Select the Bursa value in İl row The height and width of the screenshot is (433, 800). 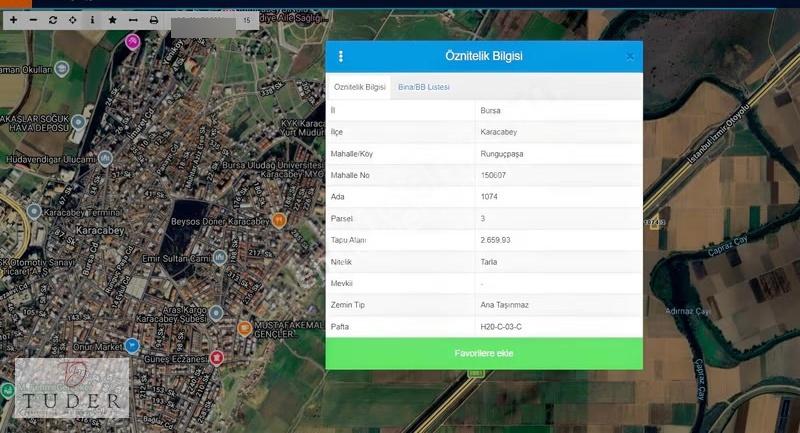tap(490, 110)
